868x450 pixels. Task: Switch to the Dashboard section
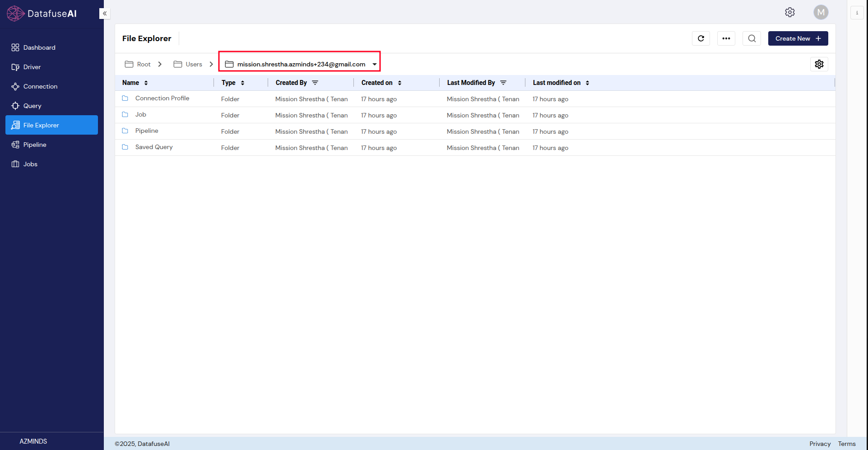pos(39,47)
